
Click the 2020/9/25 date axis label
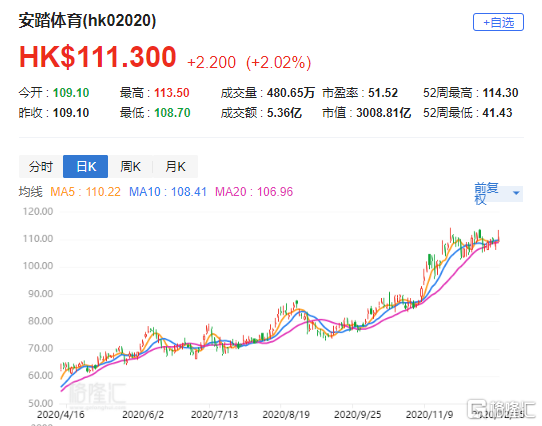pyautogui.click(x=358, y=414)
